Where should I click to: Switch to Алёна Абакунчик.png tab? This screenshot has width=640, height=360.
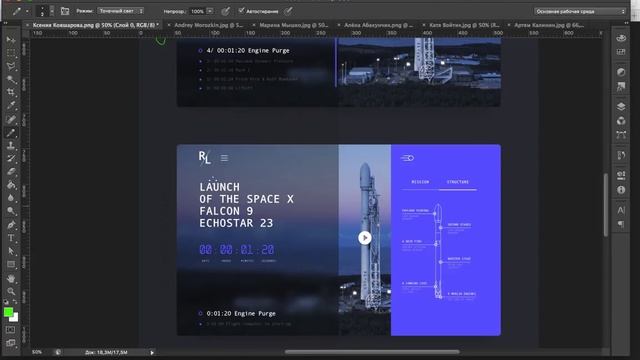(378, 25)
